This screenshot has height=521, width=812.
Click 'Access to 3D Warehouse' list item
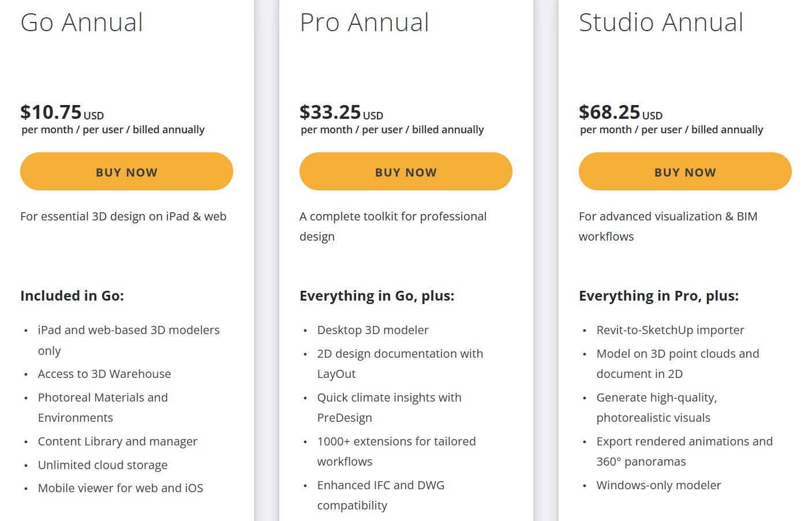[104, 374]
